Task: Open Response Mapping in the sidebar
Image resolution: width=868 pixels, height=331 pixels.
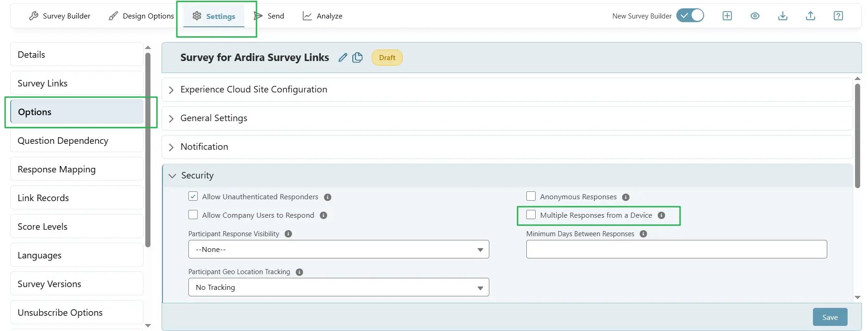Action: coord(77,169)
